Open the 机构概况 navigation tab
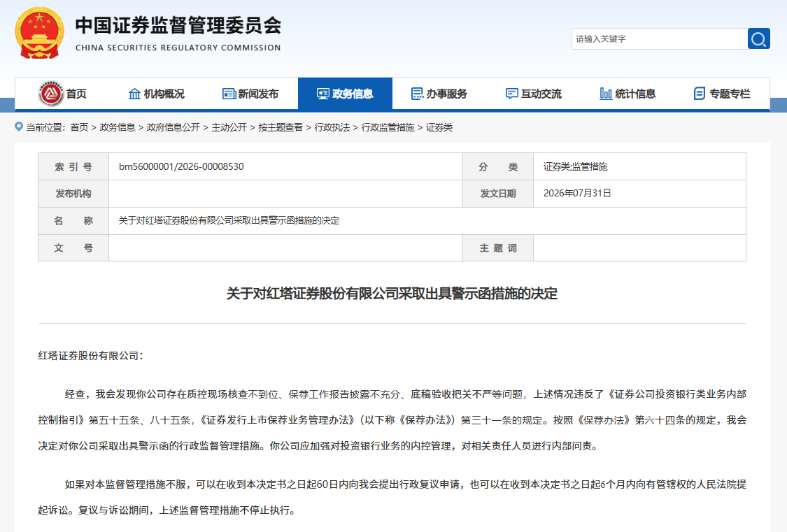 (157, 94)
